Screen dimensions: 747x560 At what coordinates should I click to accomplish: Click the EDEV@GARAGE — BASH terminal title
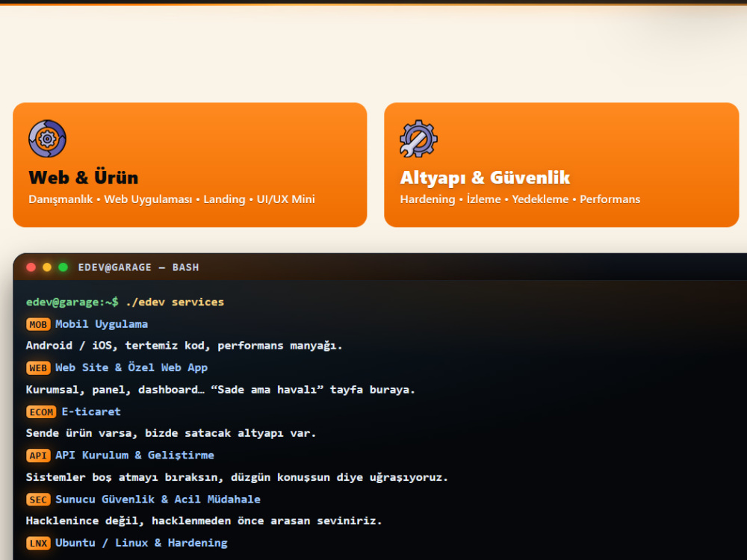click(x=139, y=267)
